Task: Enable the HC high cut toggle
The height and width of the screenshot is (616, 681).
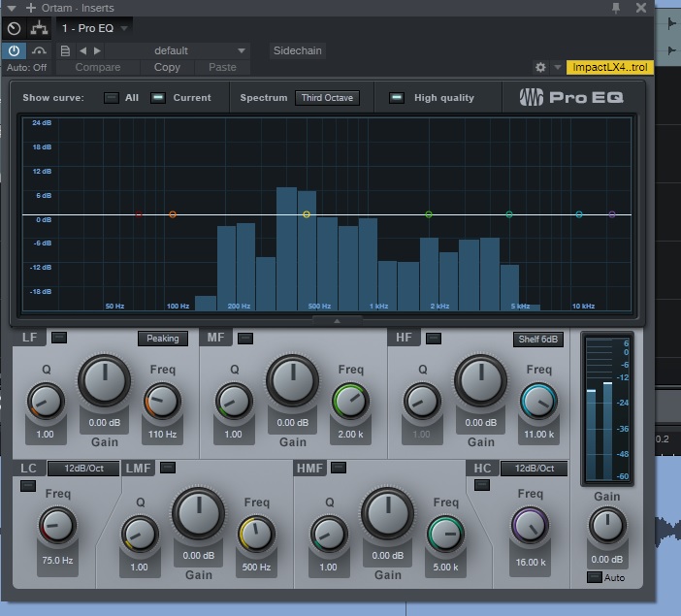Action: [x=482, y=485]
